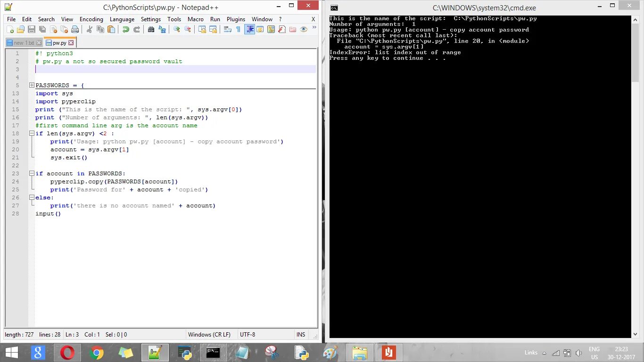Zoom out with the magnifier minus icon
Viewport: 644px width, 362px height.
(x=188, y=29)
